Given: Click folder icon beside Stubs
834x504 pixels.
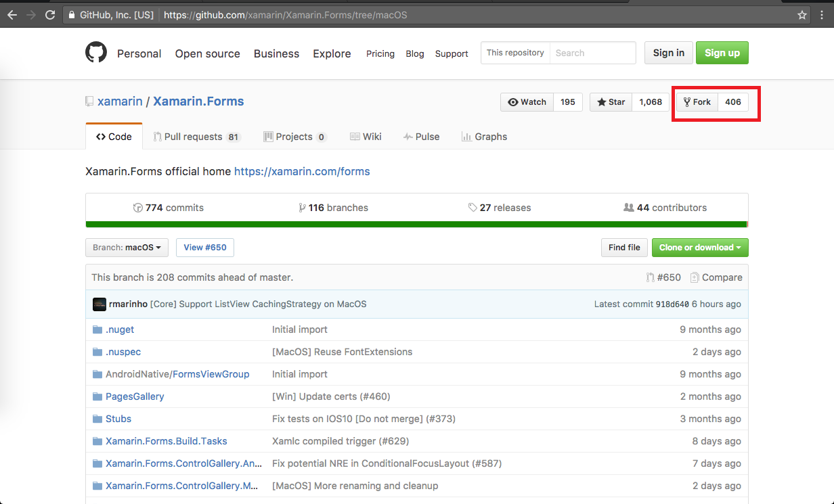Looking at the screenshot, I should (x=97, y=419).
